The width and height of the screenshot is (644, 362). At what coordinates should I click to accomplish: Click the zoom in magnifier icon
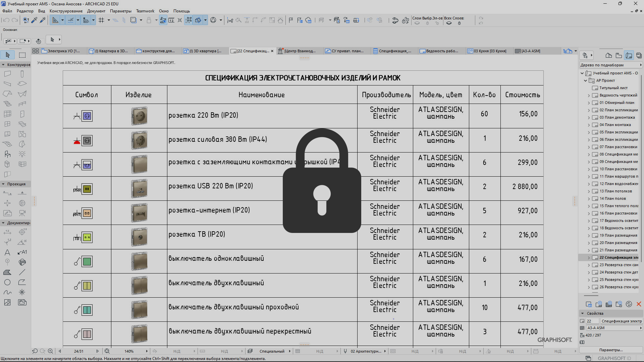pyautogui.click(x=50, y=351)
